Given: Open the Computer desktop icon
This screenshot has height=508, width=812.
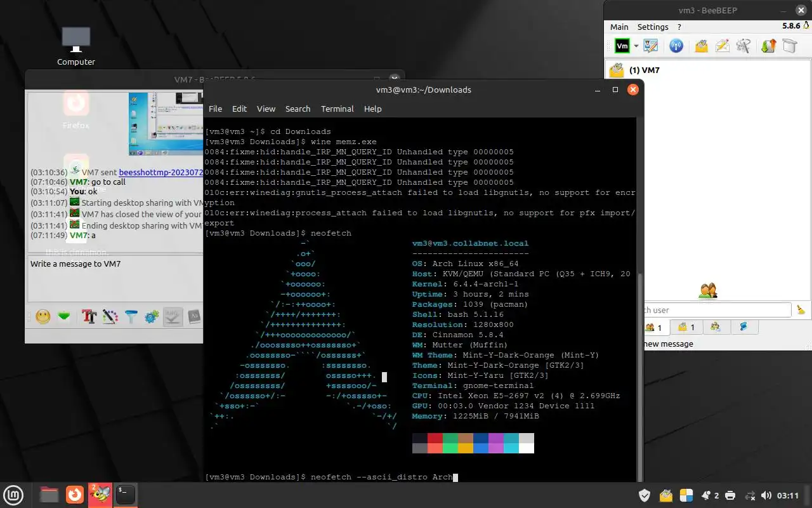Looking at the screenshot, I should pos(76,46).
